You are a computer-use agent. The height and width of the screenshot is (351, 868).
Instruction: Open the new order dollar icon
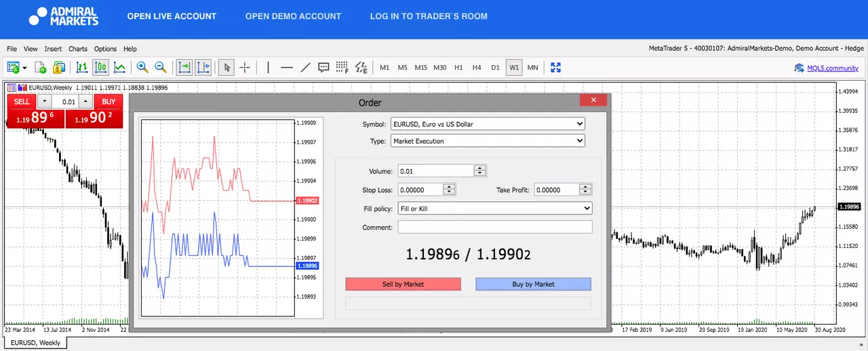(x=59, y=67)
